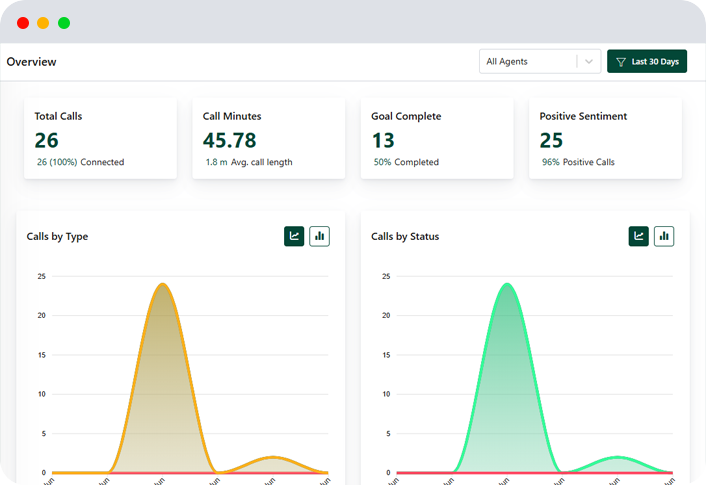Screen dimensions: 706x485
Task: Click the funnel filter icon
Action: 621,62
